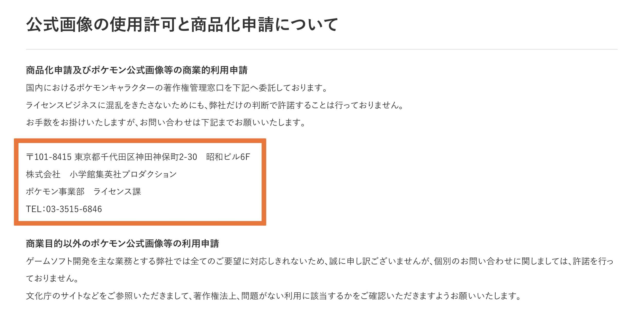The image size is (644, 324).
Task: Click the address 東京都千代田区神田神保町2-30
Action: tap(136, 157)
